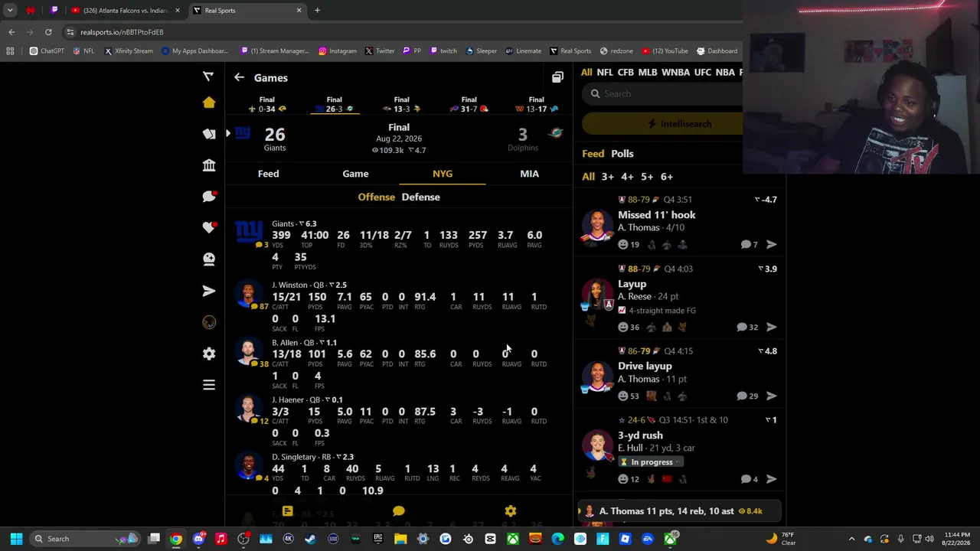The image size is (980, 551).
Task: Open J. Winston's player photo
Action: pos(248,295)
